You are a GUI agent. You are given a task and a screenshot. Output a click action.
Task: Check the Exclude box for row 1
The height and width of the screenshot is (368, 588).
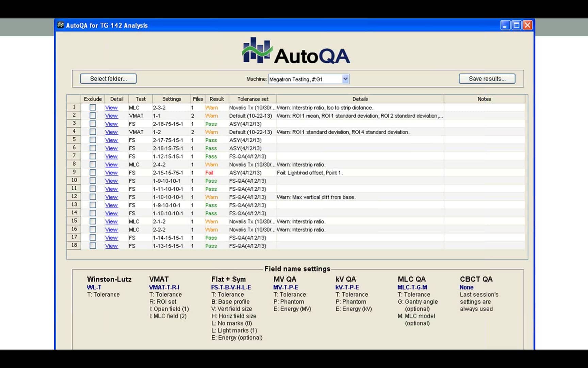[93, 107]
